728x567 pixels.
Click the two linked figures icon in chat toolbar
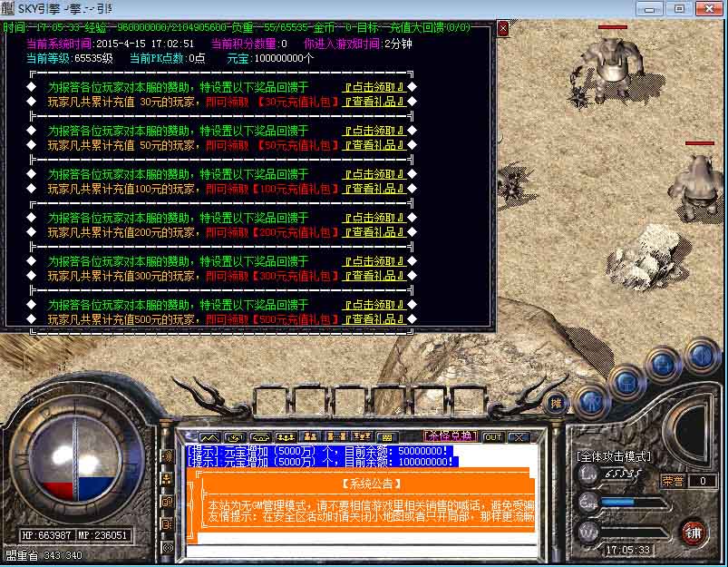coord(335,437)
